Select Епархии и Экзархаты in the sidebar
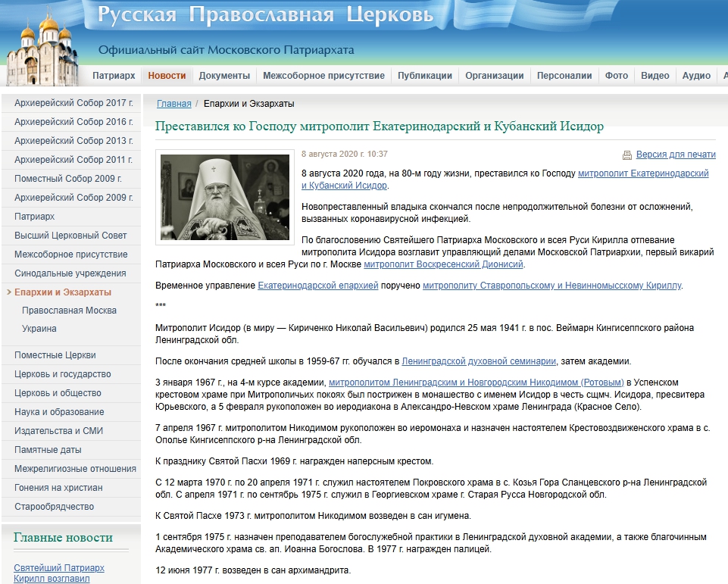Screen dimensions: 728x584 tap(63, 292)
